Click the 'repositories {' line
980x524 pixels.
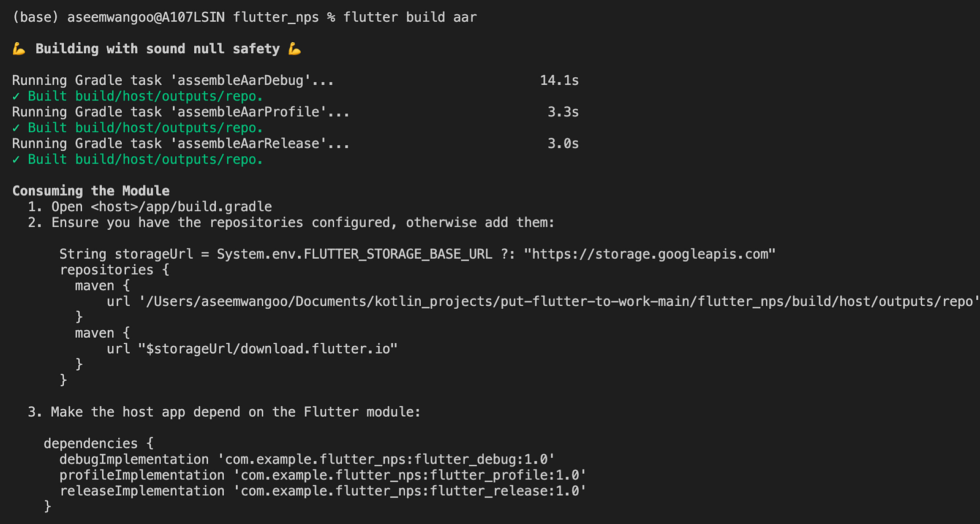click(115, 270)
